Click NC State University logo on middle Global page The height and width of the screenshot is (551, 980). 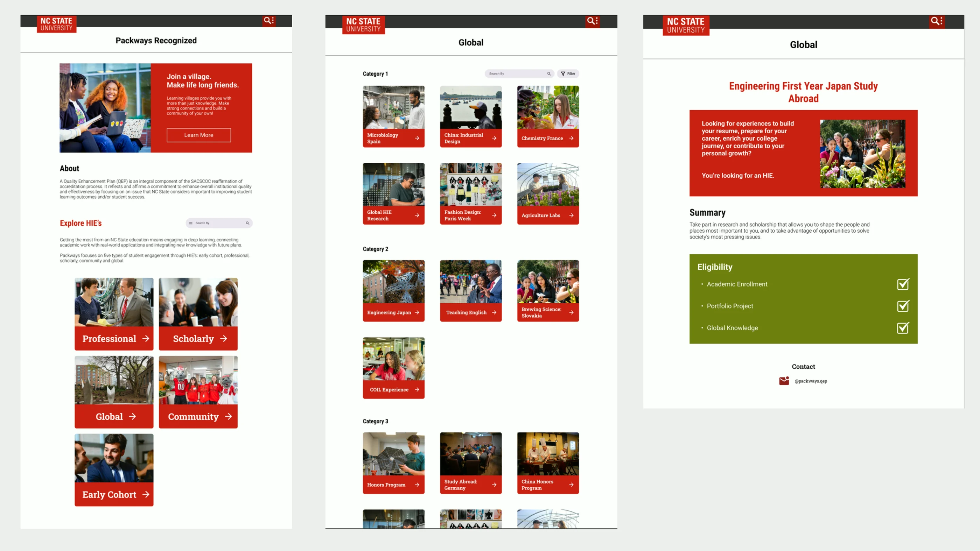click(x=363, y=25)
